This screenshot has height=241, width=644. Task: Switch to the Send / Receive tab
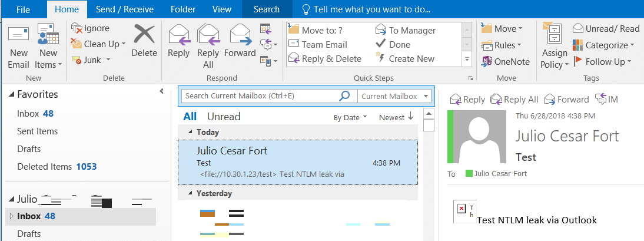pos(124,9)
